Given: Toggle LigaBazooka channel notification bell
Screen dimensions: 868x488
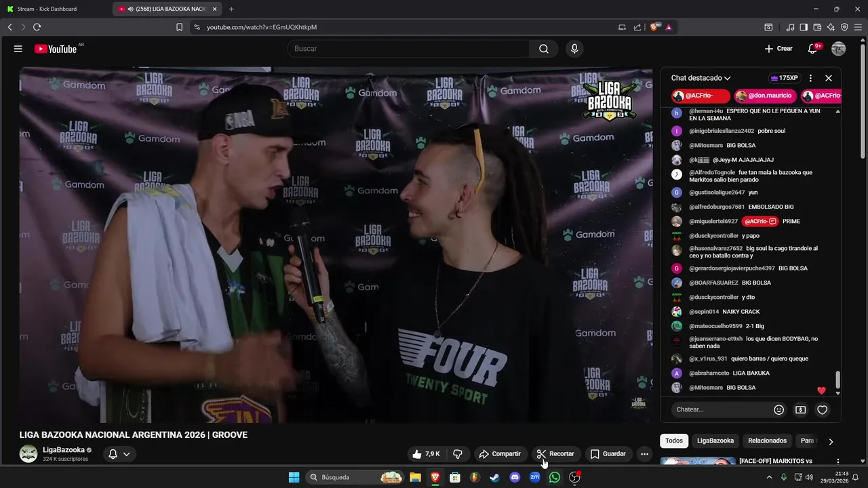Looking at the screenshot, I should pos(119,454).
